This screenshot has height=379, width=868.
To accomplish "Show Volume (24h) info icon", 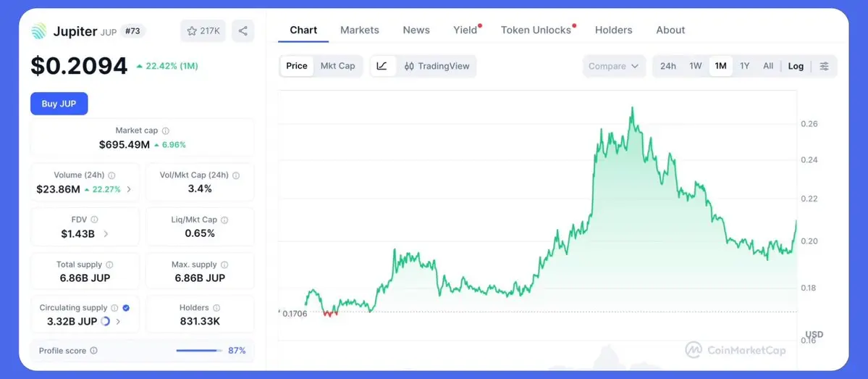I will 111,175.
